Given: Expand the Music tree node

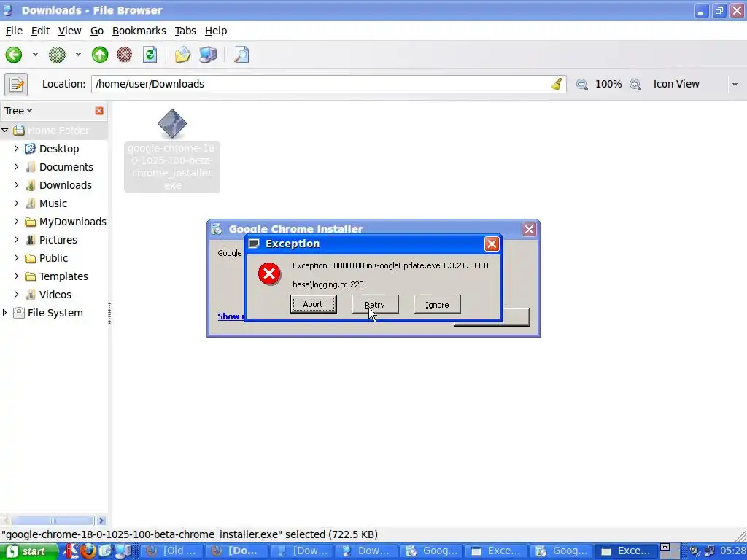Looking at the screenshot, I should tap(16, 203).
